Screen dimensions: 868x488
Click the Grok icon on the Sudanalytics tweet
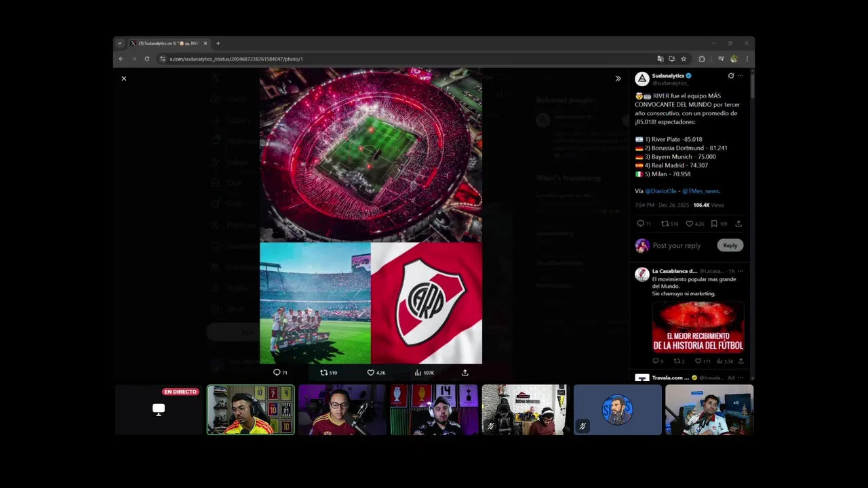point(730,76)
